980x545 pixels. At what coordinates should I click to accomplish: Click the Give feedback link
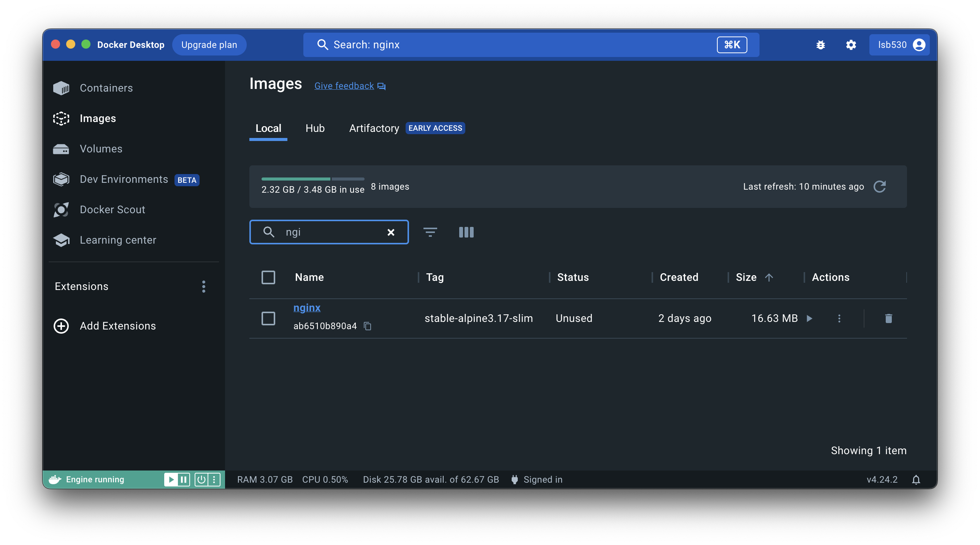tap(344, 86)
